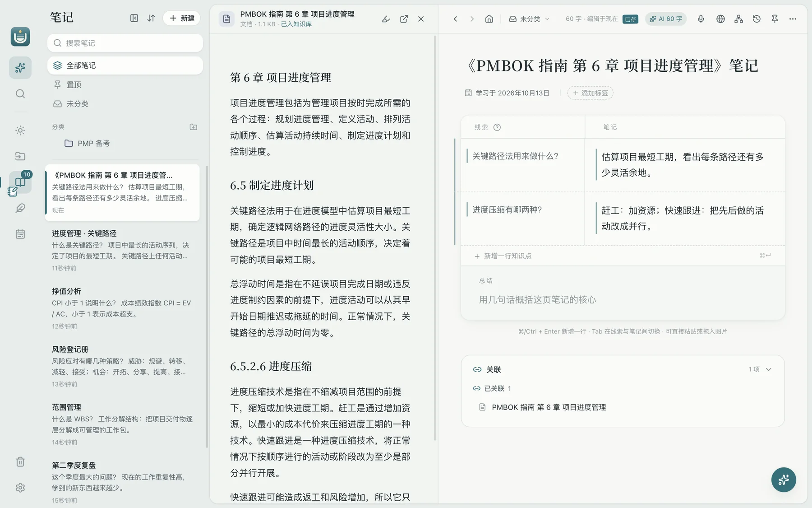The width and height of the screenshot is (812, 508).
Task: Open the notebook icon with badge 10
Action: click(20, 182)
